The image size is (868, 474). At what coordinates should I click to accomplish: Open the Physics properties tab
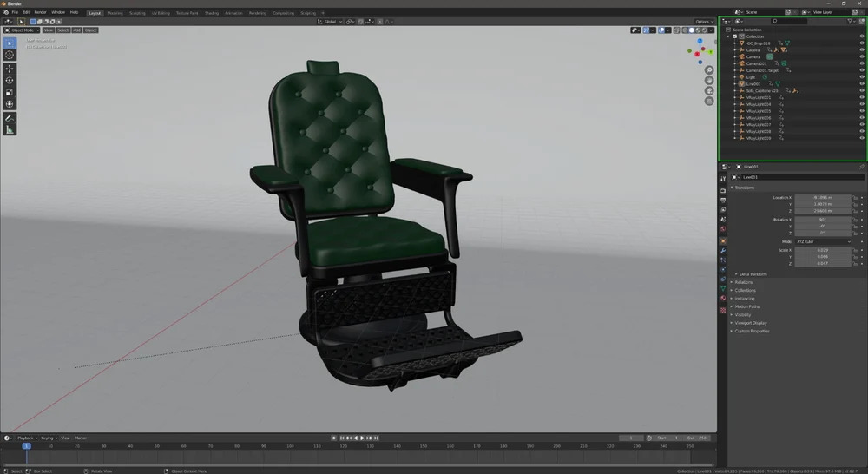click(x=723, y=269)
